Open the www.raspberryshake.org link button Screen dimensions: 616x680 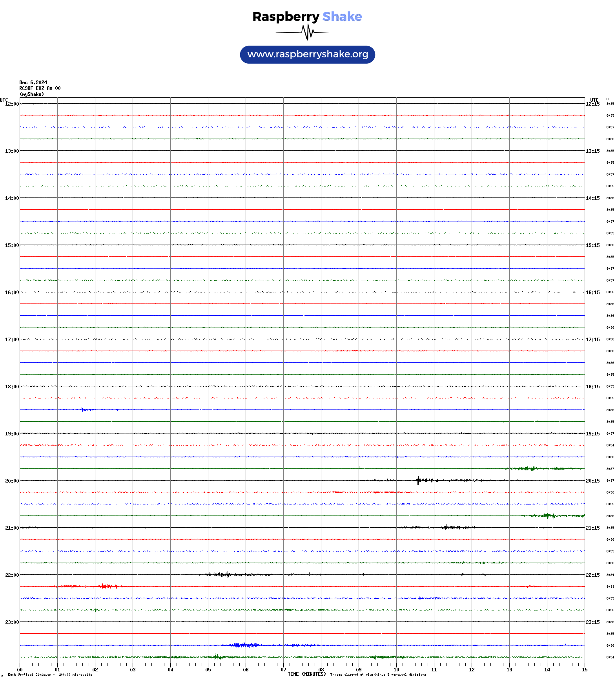308,55
